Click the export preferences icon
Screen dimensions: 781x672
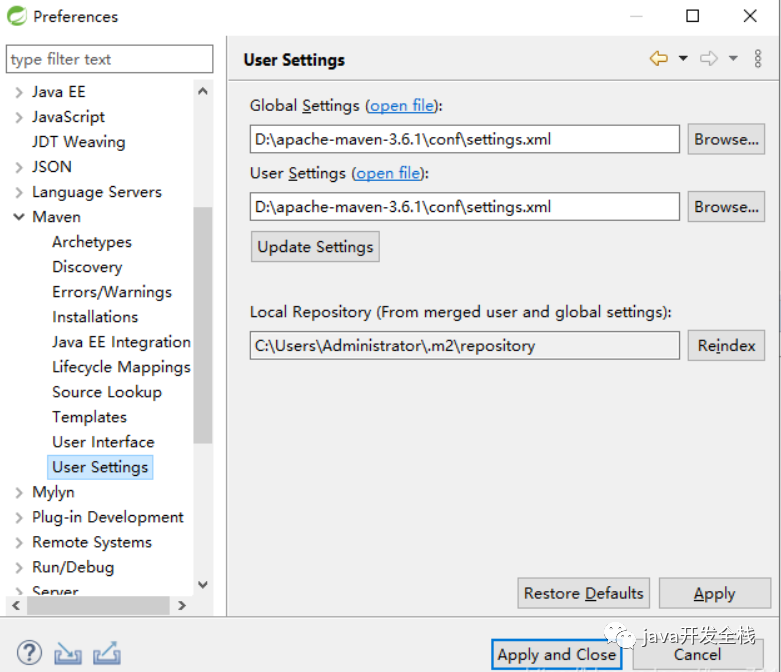(106, 653)
